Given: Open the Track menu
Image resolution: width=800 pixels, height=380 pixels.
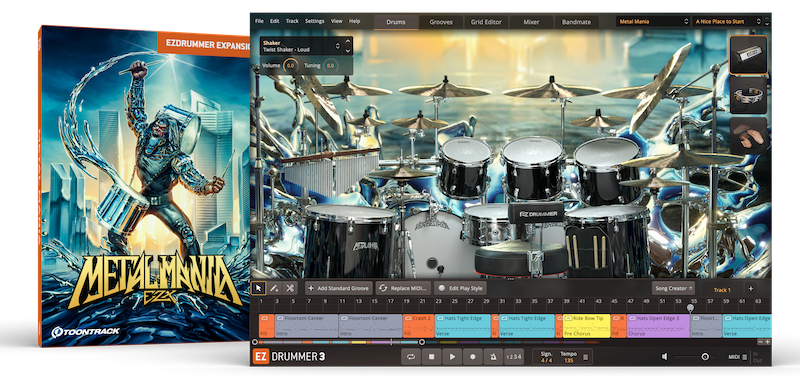Looking at the screenshot, I should 292,21.
